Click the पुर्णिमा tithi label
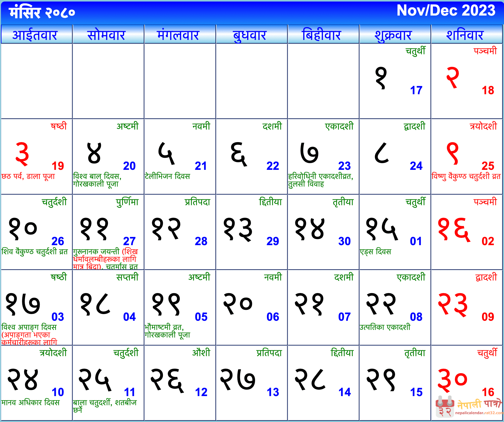 coord(127,202)
